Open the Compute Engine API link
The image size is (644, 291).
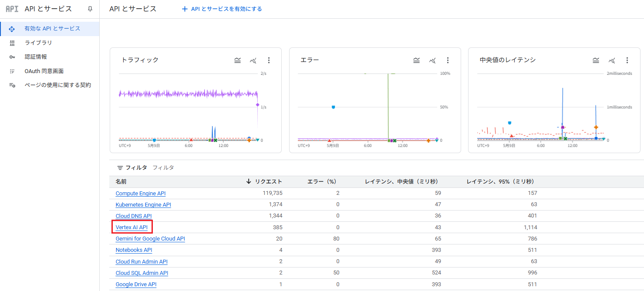point(141,193)
